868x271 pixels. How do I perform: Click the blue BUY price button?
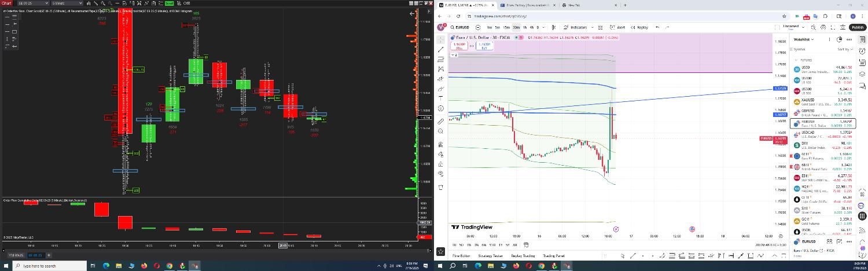point(484,46)
